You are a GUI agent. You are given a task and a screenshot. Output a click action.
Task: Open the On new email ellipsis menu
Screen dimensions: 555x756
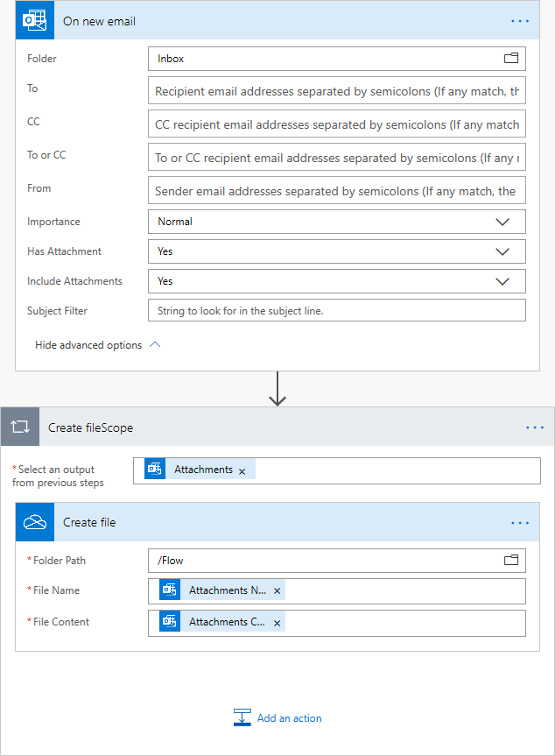pyautogui.click(x=520, y=20)
